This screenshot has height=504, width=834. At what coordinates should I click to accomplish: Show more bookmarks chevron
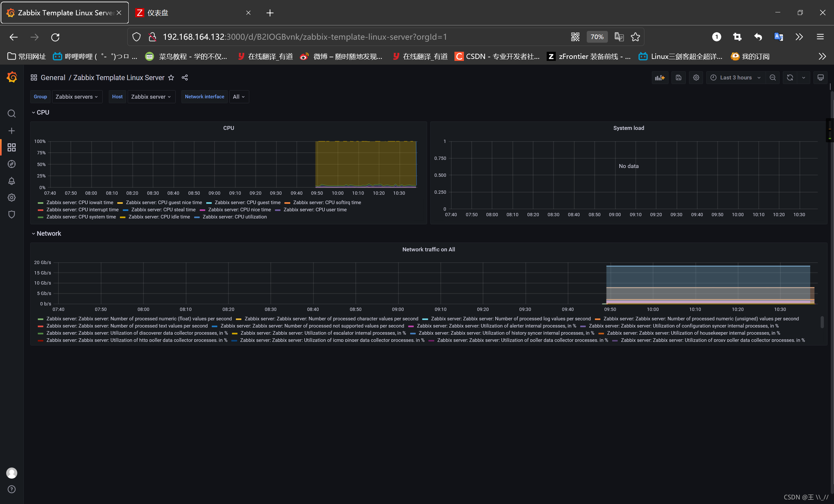tap(822, 56)
